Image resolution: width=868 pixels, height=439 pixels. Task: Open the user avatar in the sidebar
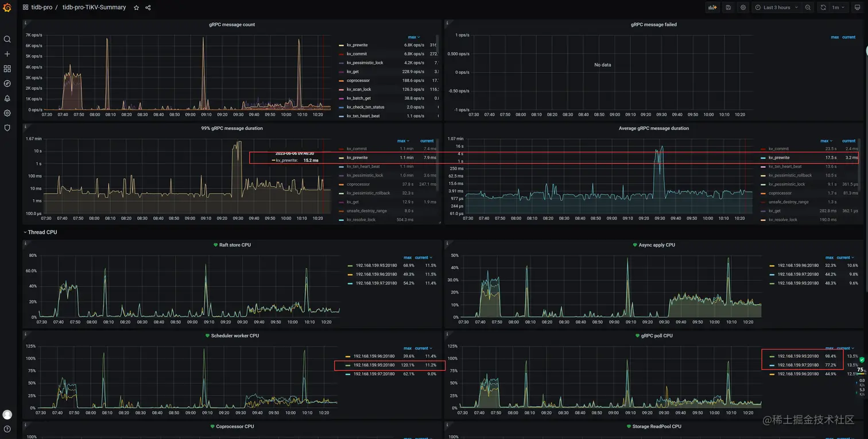[x=7, y=414]
